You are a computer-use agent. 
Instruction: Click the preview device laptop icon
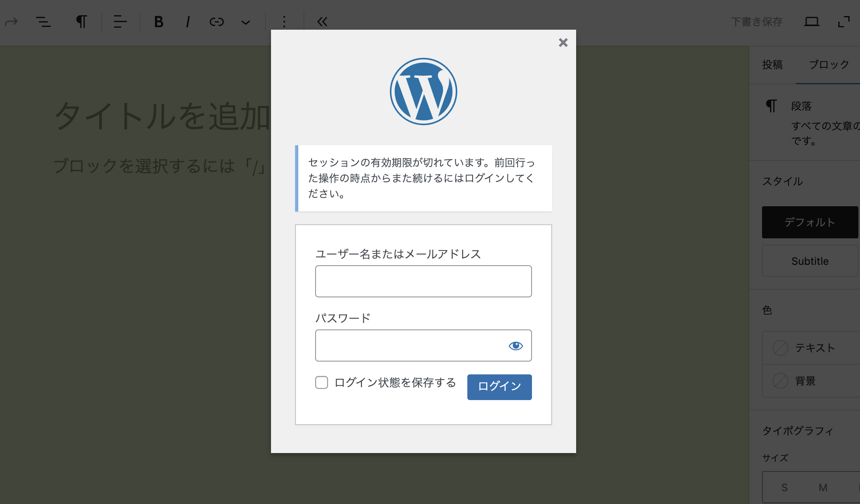(x=811, y=22)
